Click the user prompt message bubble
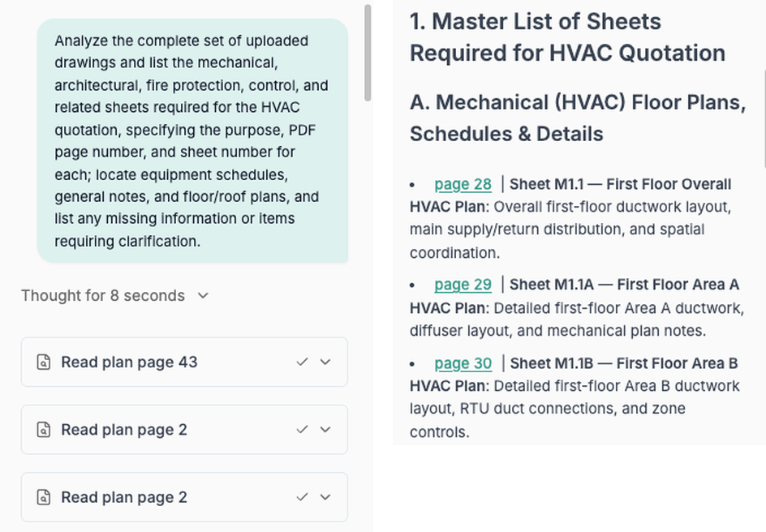 point(192,140)
